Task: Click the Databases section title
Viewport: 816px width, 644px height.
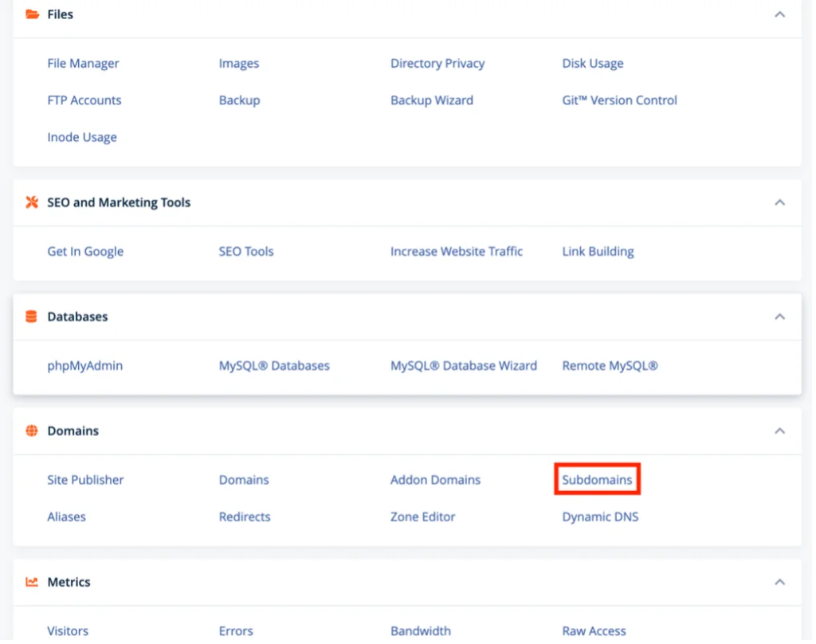Action: (x=77, y=316)
